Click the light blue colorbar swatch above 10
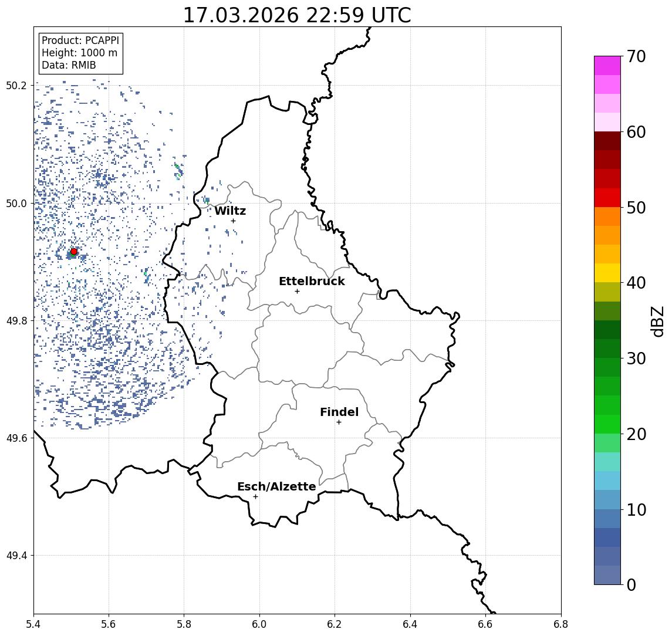Viewport: 672px width, 636px height. 607,499
